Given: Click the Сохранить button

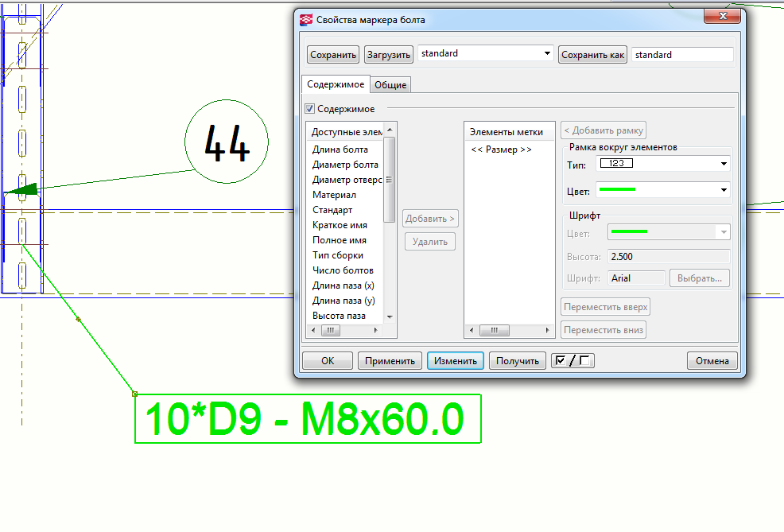Looking at the screenshot, I should [333, 55].
